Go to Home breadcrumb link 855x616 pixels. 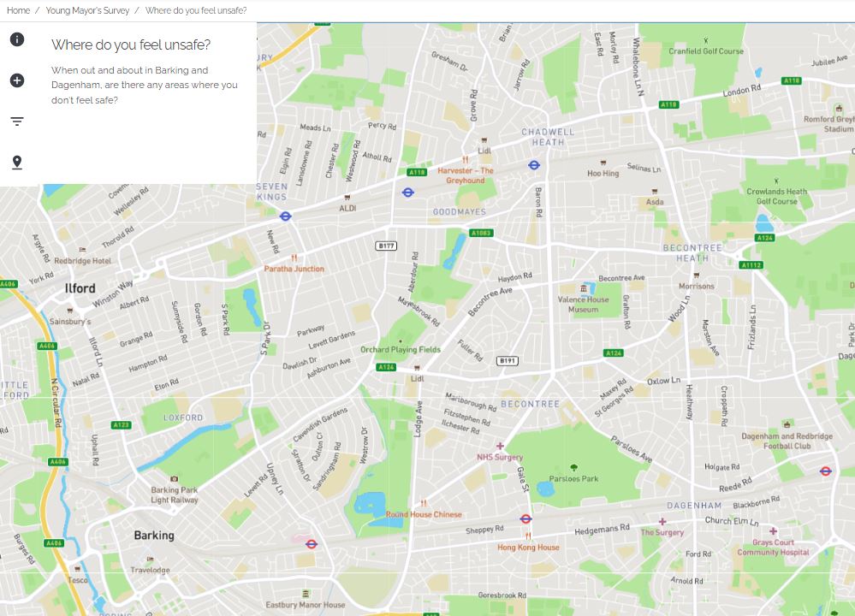pyautogui.click(x=18, y=10)
